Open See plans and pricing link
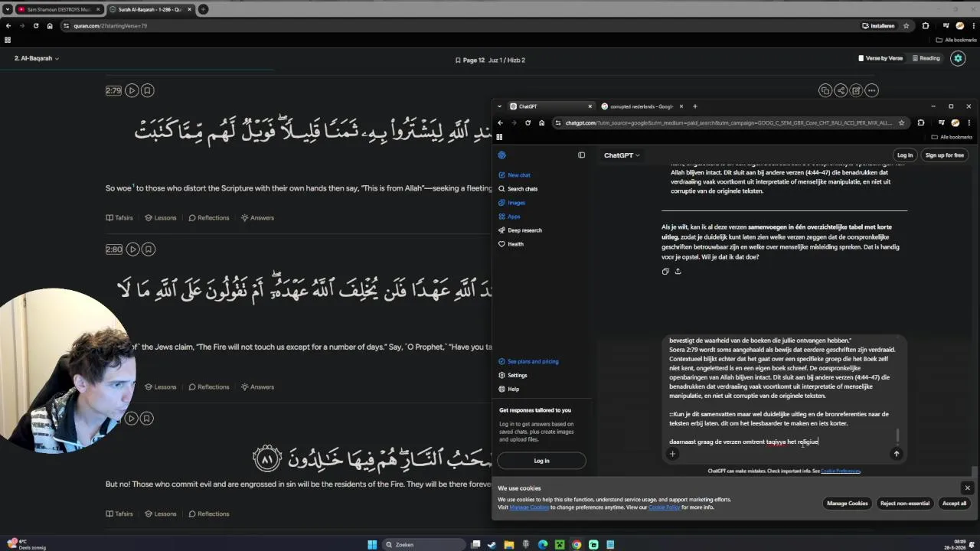The height and width of the screenshot is (551, 980). coord(528,361)
